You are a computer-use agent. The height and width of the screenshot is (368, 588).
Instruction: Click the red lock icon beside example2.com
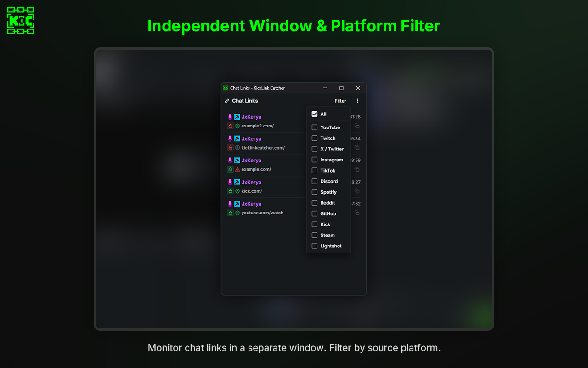(230, 126)
